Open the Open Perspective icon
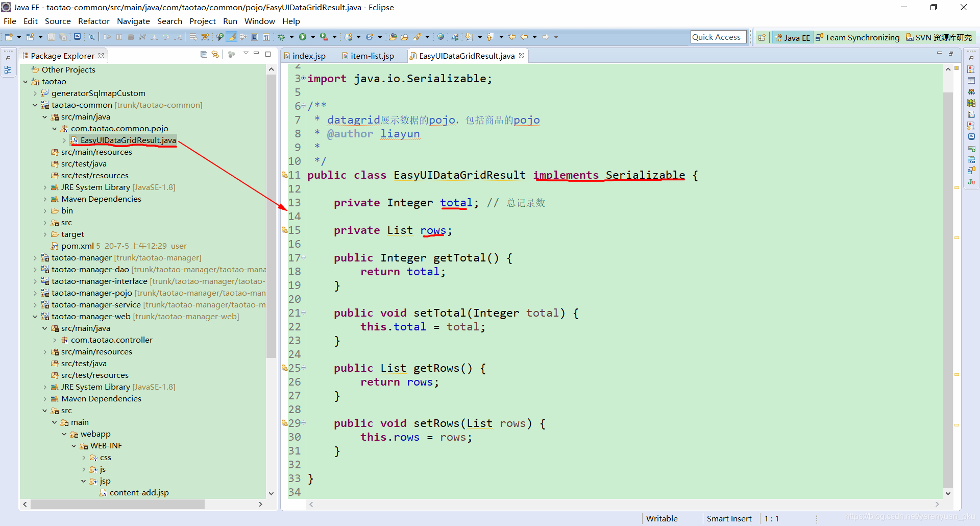This screenshot has height=526, width=980. pyautogui.click(x=762, y=37)
